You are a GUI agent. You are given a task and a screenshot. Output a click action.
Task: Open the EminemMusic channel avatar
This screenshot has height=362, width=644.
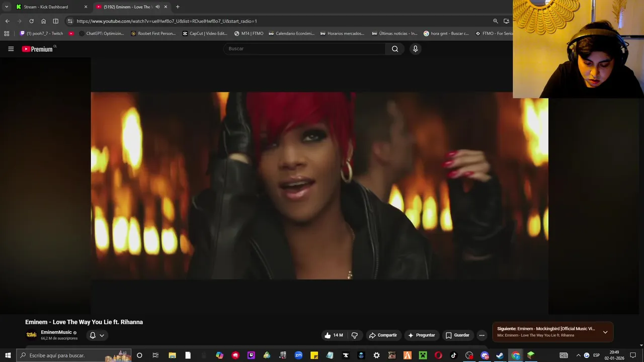pyautogui.click(x=31, y=335)
